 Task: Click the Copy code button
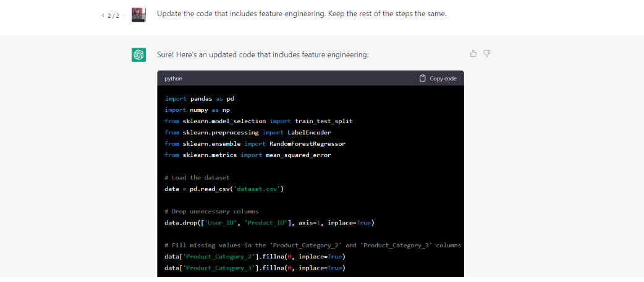(x=438, y=78)
